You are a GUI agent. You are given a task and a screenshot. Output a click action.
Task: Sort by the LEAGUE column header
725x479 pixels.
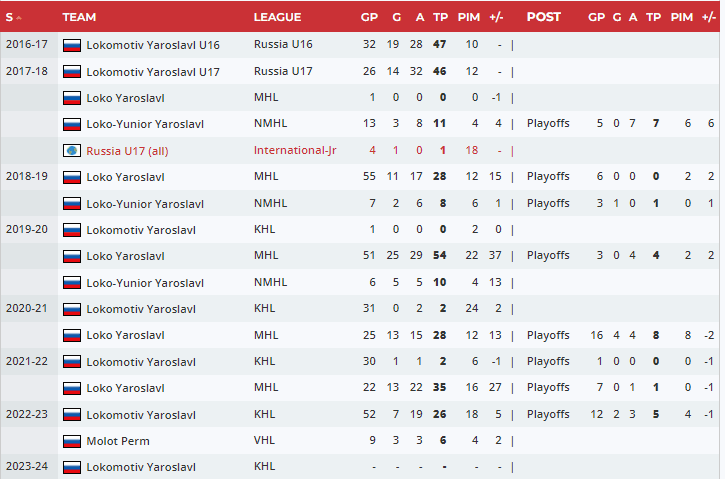[277, 17]
